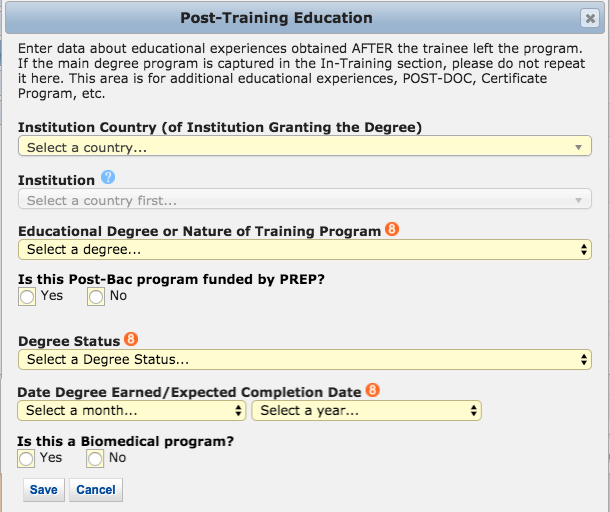Close the Post-Training Education dialog

589,19
